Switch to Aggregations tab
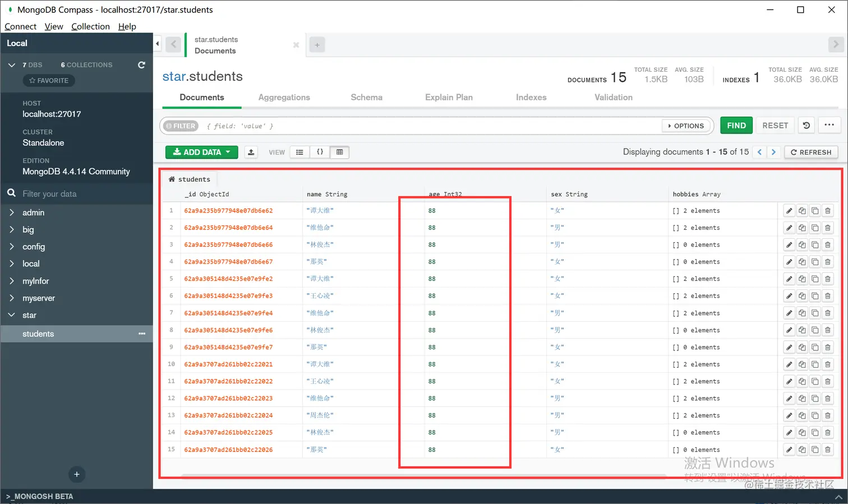This screenshot has width=848, height=504. (x=284, y=98)
